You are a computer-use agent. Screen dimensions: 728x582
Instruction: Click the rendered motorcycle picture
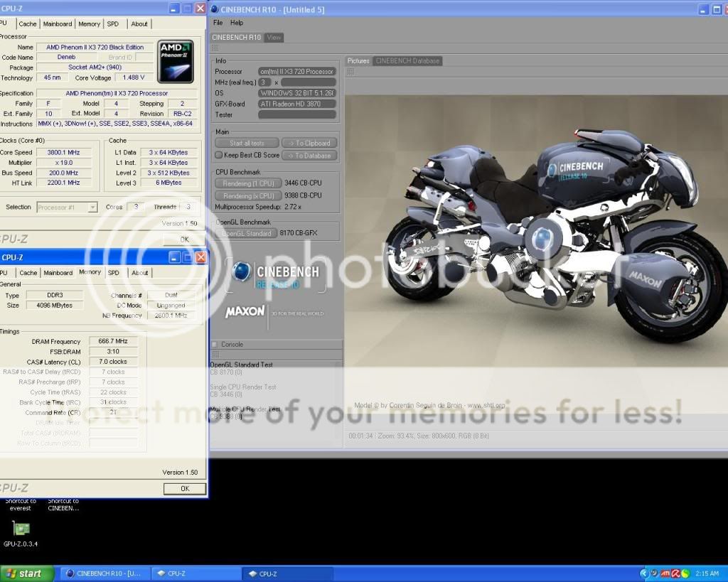536,231
